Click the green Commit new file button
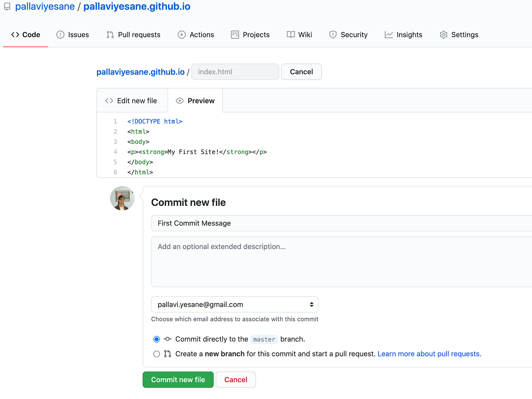This screenshot has height=399, width=532. 178,380
